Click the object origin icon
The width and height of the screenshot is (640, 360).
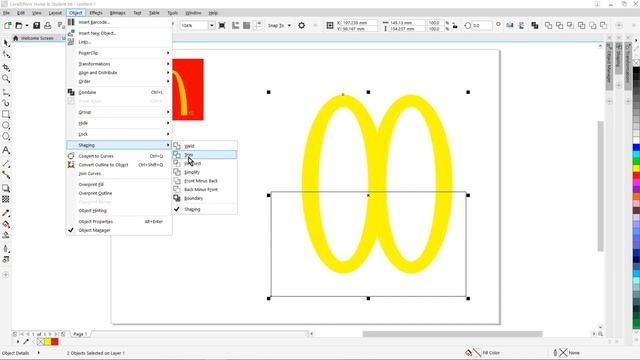tap(330, 26)
